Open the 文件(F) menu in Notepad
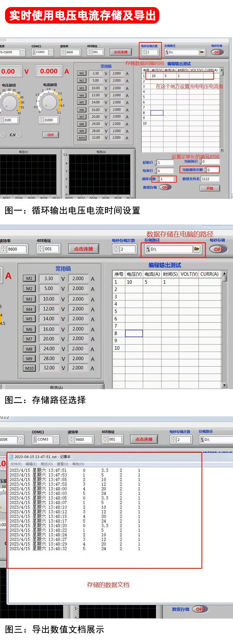This screenshot has width=233, height=644. pos(16,464)
